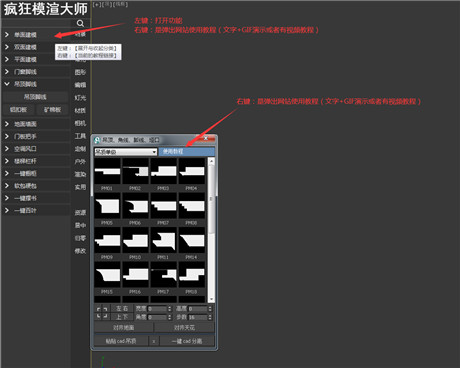Switch to the 定制 side tab
Image resolution: width=460 pixels, height=368 pixels.
coord(80,149)
